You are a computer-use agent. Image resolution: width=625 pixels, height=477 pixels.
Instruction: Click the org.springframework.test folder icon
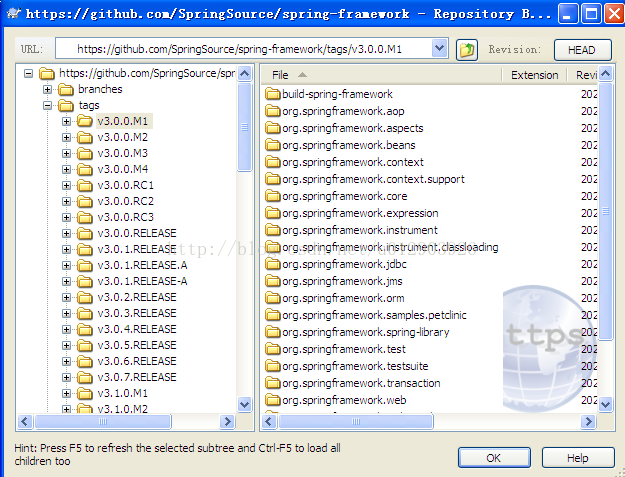click(273, 349)
